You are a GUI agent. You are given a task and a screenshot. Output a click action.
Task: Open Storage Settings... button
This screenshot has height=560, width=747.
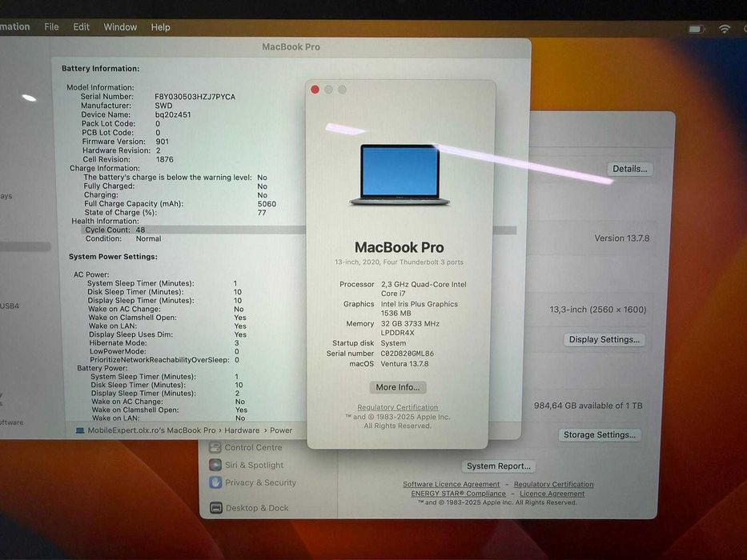pos(600,434)
